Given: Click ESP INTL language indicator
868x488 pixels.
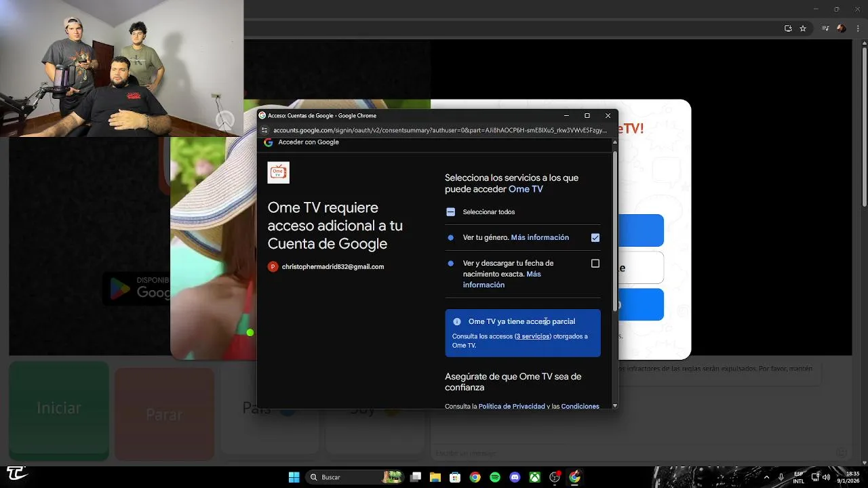Looking at the screenshot, I should 799,477.
